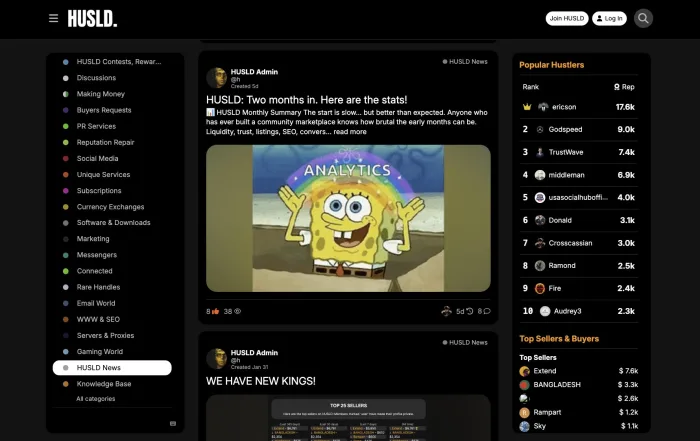Open the hamburger menu in header
The height and width of the screenshot is (441, 700).
pos(54,18)
